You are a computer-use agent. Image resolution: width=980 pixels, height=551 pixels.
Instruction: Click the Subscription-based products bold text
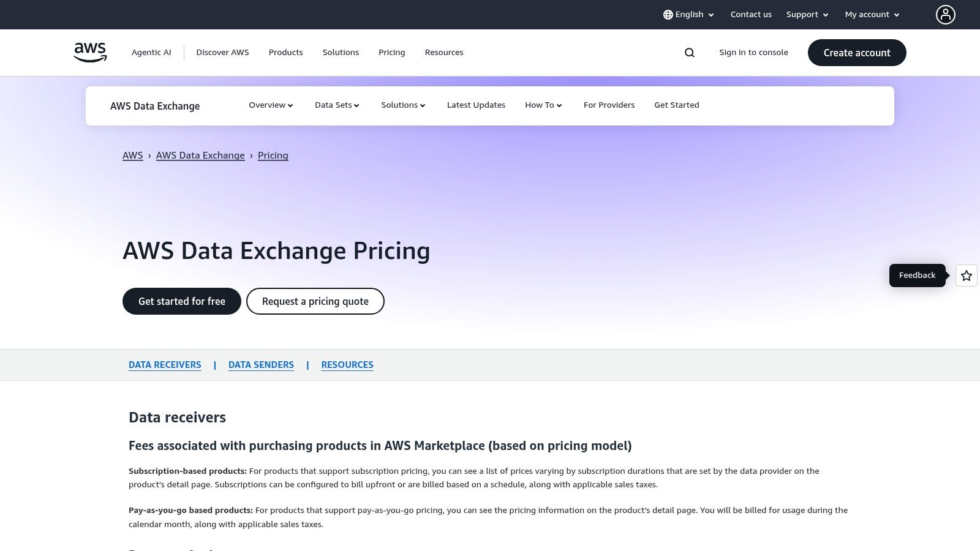187,471
